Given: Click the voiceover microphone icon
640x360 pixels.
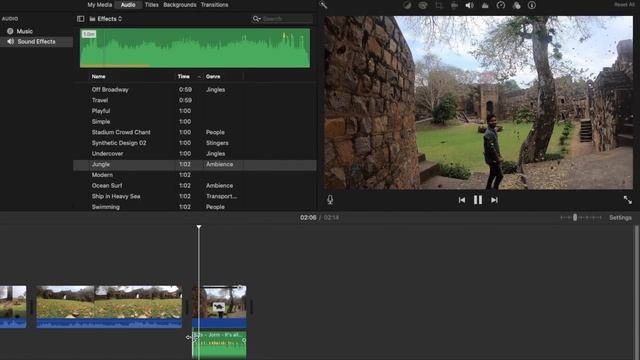Looking at the screenshot, I should tap(330, 200).
